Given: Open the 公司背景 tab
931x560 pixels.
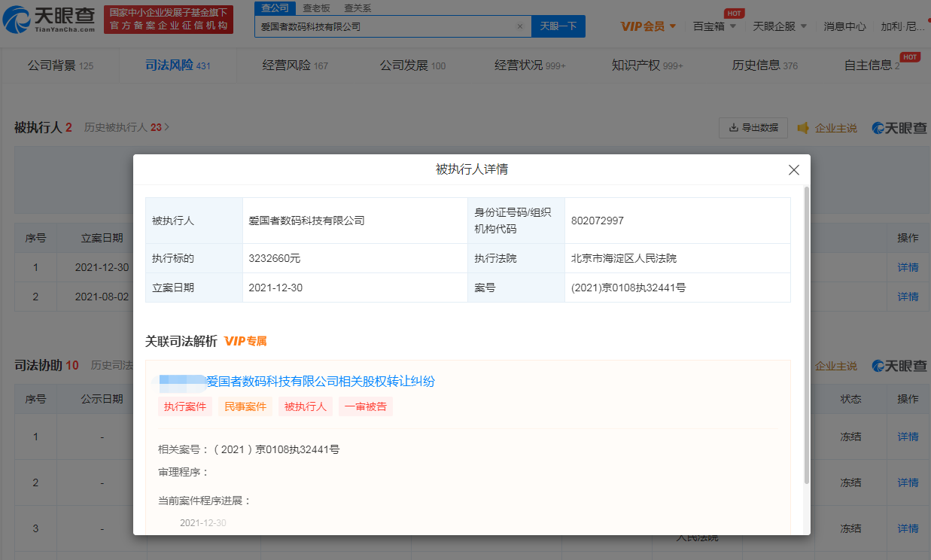Looking at the screenshot, I should coord(60,65).
